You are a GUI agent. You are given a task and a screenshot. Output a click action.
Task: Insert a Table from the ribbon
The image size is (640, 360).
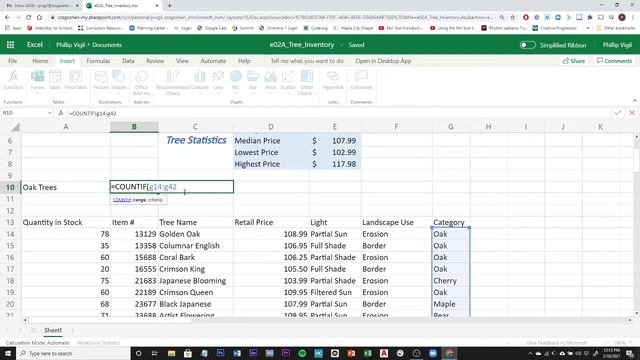pos(55,80)
